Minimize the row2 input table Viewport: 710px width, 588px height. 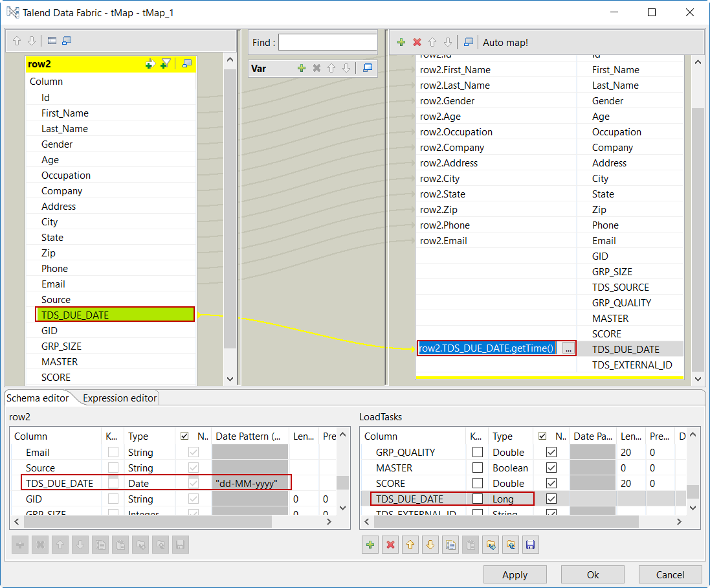(x=187, y=63)
